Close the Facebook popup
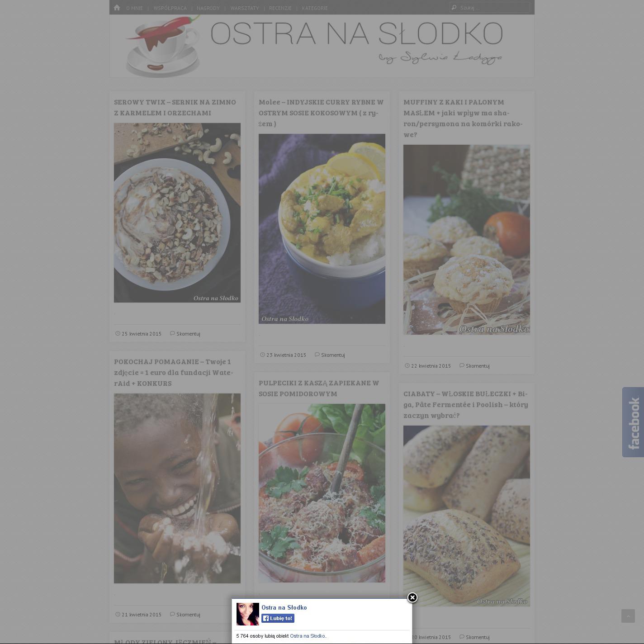The width and height of the screenshot is (644, 644). coord(412,598)
